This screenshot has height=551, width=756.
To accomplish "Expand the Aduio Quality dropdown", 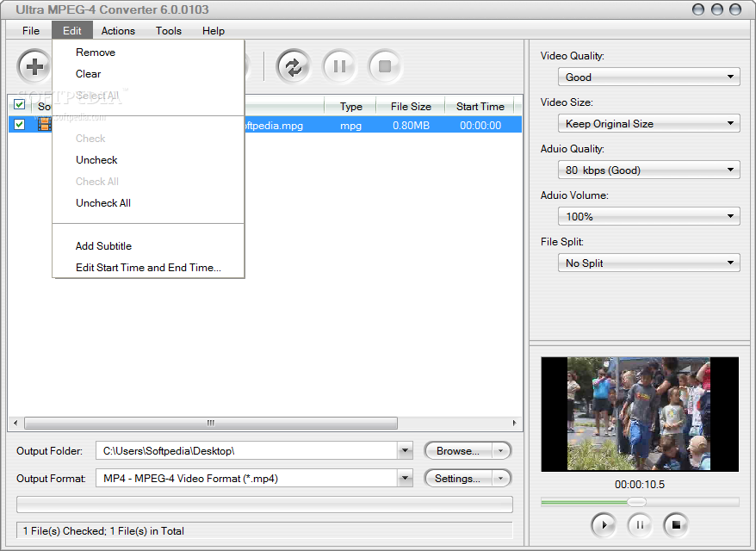I will point(648,170).
